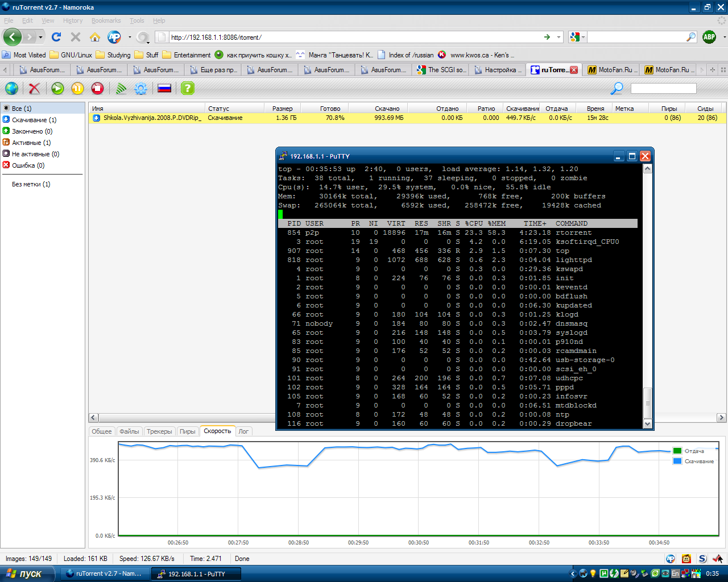Open the 'Entertainment' bookmarks folder
Viewport: 728px width, 582px height.
pos(187,55)
